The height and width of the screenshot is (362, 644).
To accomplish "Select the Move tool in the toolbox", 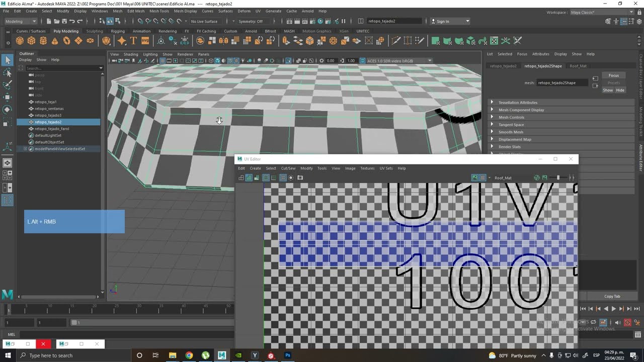I will 7,97.
